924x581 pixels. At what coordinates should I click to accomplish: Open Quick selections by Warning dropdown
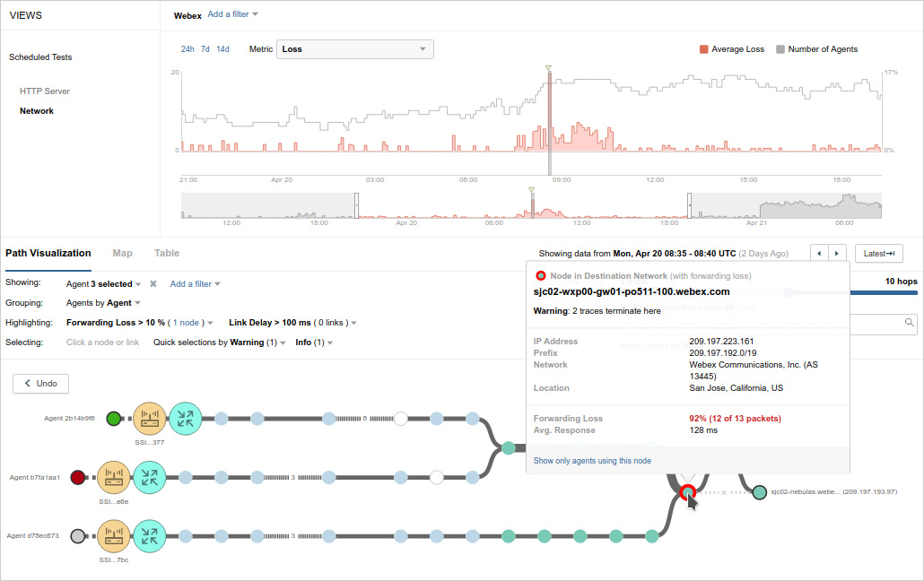tap(220, 343)
